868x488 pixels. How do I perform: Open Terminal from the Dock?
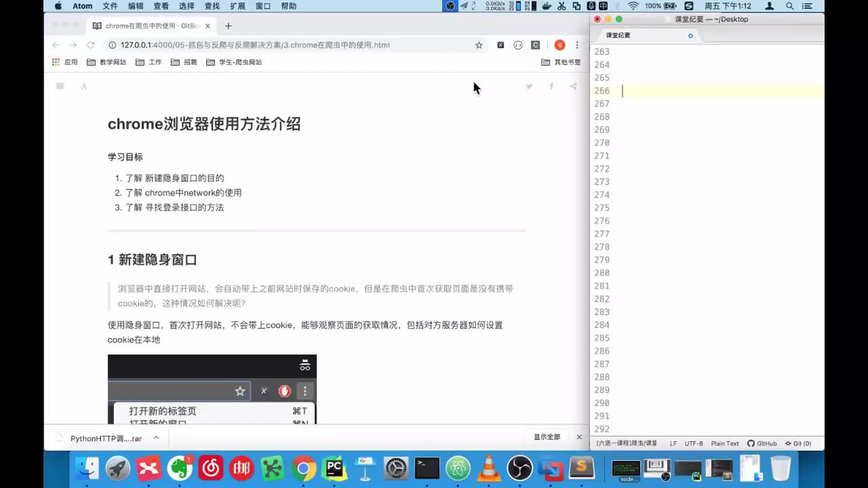[x=427, y=468]
